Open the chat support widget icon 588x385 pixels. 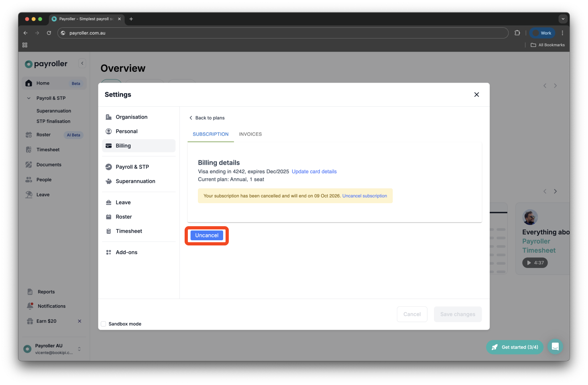555,347
